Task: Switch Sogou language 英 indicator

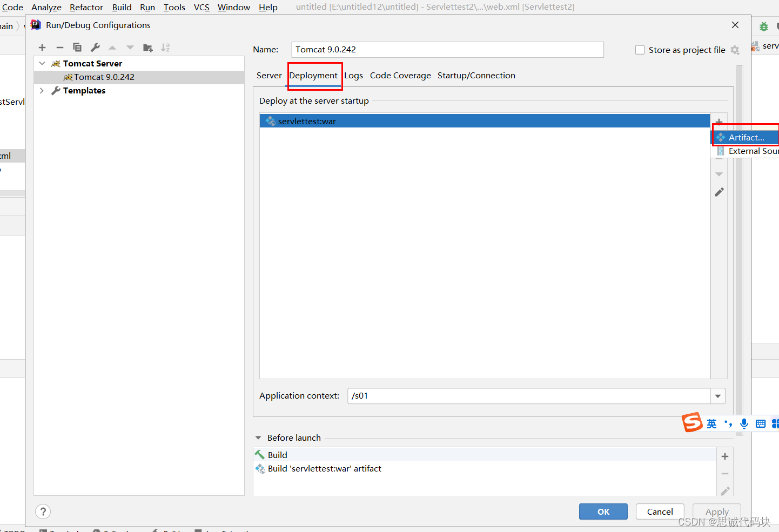Action: tap(712, 424)
